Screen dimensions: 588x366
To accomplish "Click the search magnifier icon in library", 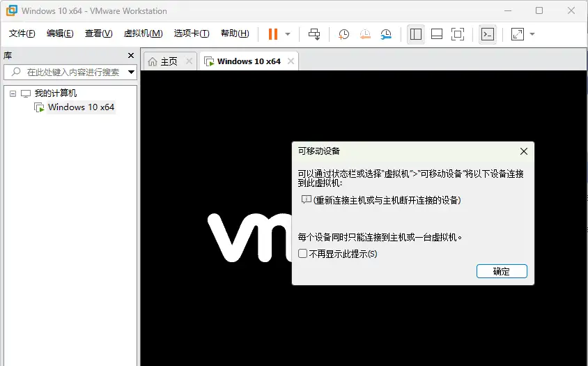I will [x=16, y=72].
